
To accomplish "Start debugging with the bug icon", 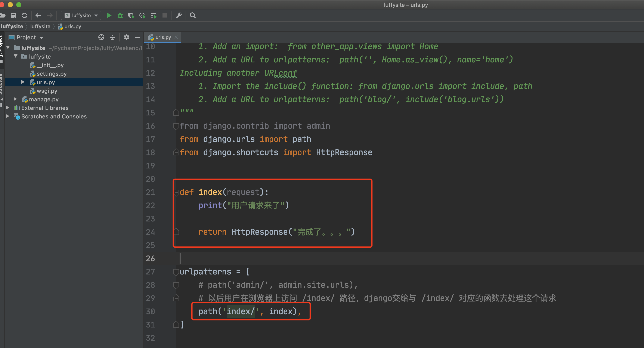I will tap(120, 16).
